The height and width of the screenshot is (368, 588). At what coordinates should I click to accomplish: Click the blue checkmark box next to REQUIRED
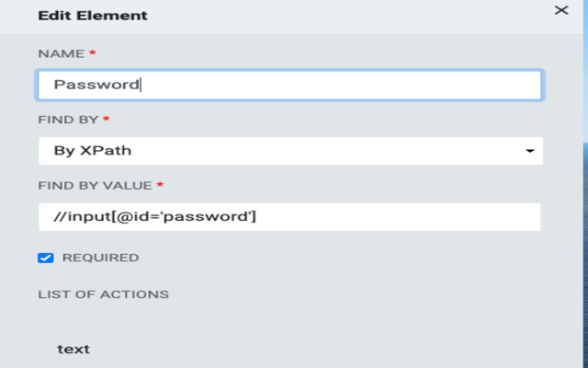[45, 258]
